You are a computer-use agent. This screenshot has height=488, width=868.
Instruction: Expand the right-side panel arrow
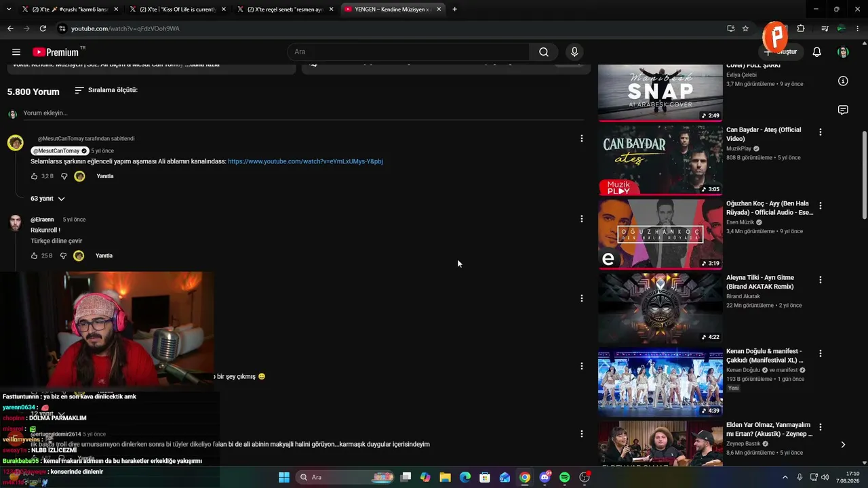(843, 445)
